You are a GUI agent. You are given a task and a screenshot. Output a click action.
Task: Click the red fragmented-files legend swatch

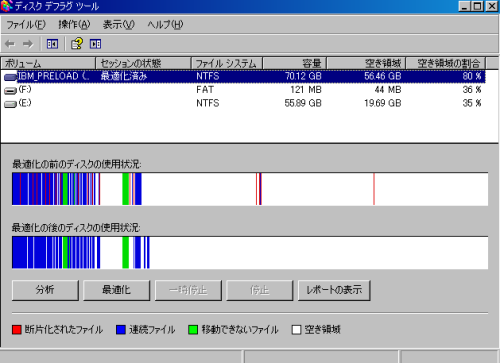pos(17,330)
